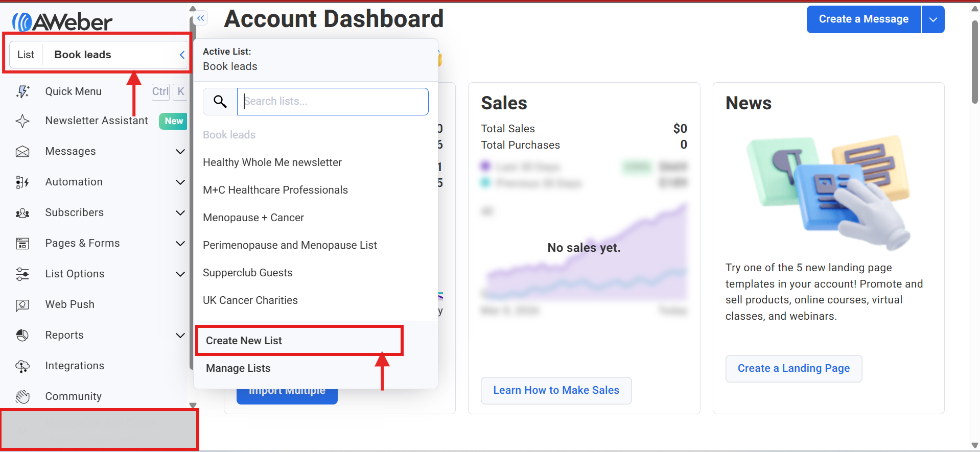
Task: Open Automation menu label
Action: click(x=74, y=182)
